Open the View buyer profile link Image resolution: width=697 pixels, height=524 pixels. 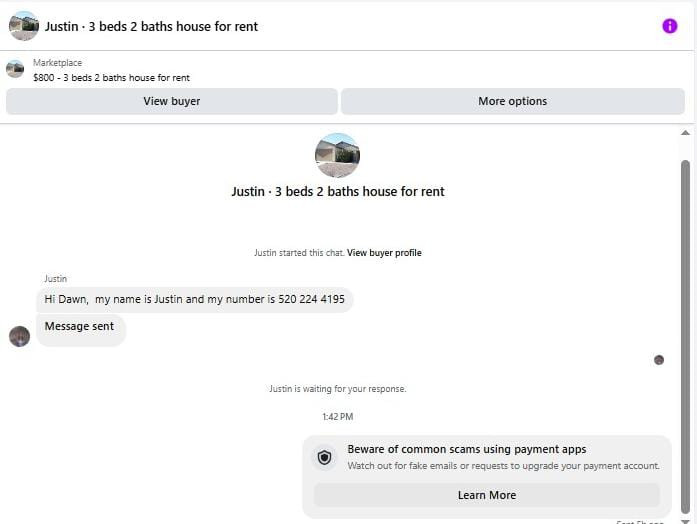[x=384, y=253]
